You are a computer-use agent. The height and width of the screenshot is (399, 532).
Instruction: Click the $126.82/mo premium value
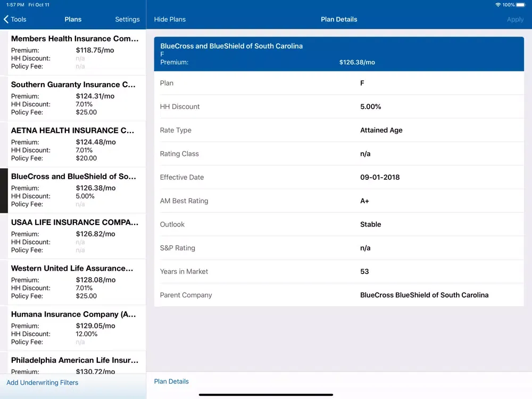click(95, 234)
